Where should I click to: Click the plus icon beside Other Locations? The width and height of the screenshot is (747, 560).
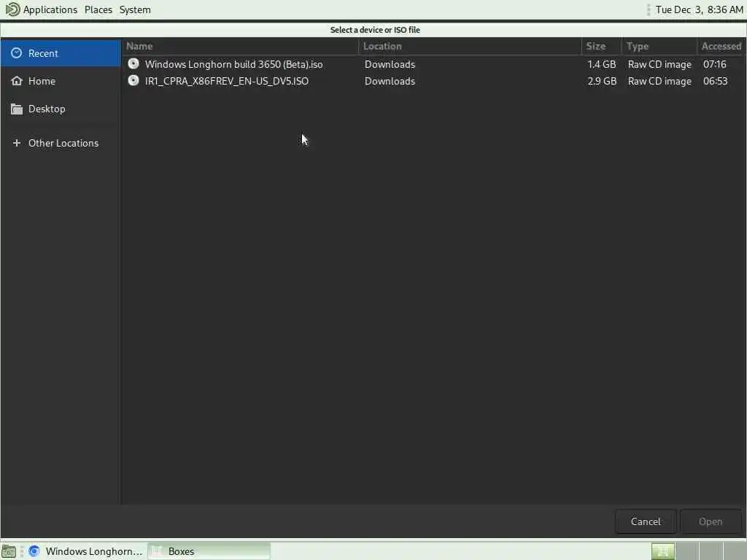tap(17, 142)
